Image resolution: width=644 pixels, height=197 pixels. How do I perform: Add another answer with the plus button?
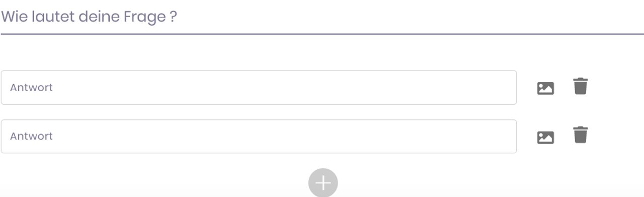click(323, 182)
